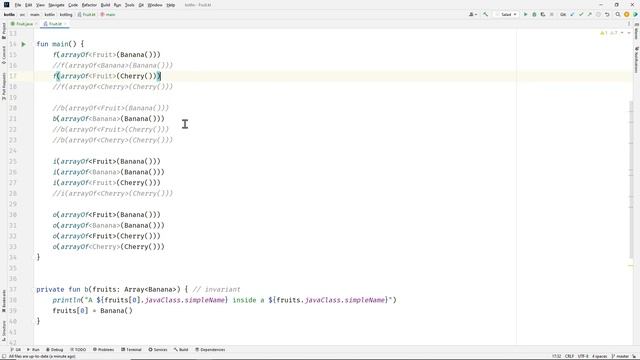The image size is (640, 360).
Task: Click the editor vertical scrollbar
Action: (631, 180)
